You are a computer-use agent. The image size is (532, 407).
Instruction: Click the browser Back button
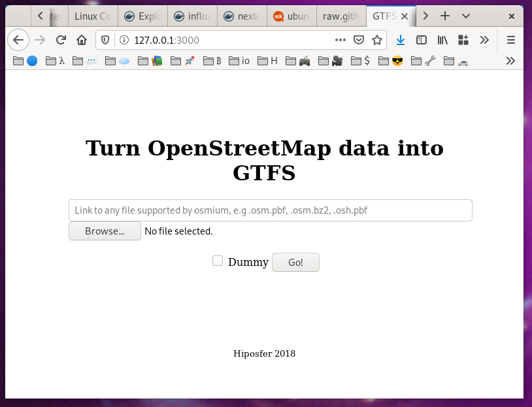18,40
